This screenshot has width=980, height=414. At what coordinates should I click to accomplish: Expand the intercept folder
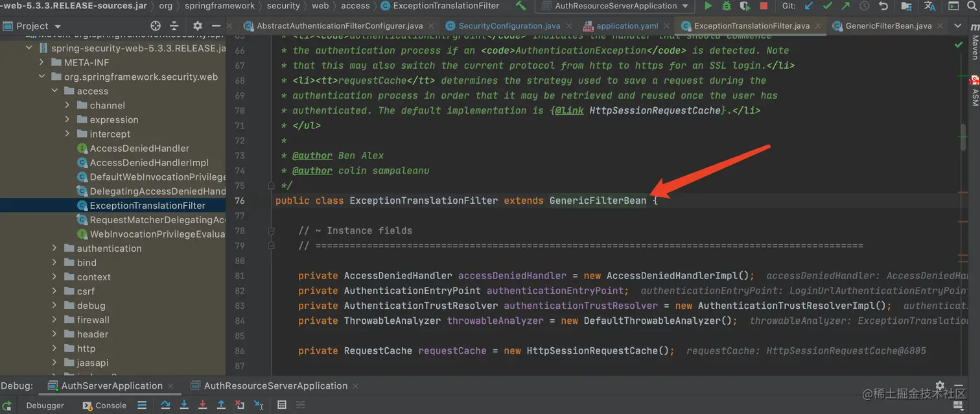[68, 134]
